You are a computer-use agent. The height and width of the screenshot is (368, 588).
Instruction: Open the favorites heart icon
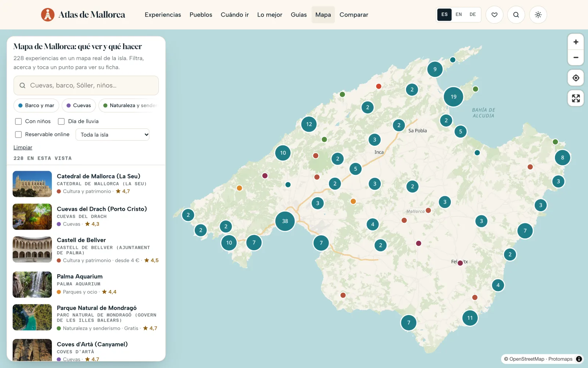tap(494, 15)
